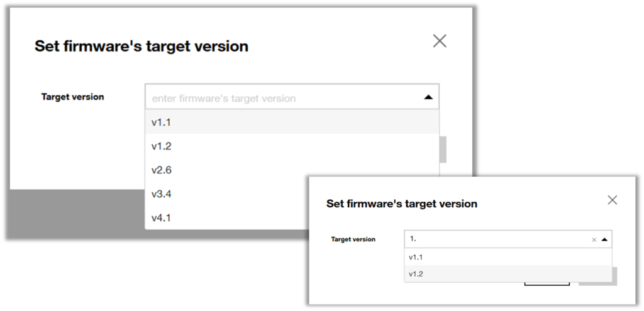Screen dimensions: 644x311
Task: Click into the field containing '1.'
Action: (497, 239)
